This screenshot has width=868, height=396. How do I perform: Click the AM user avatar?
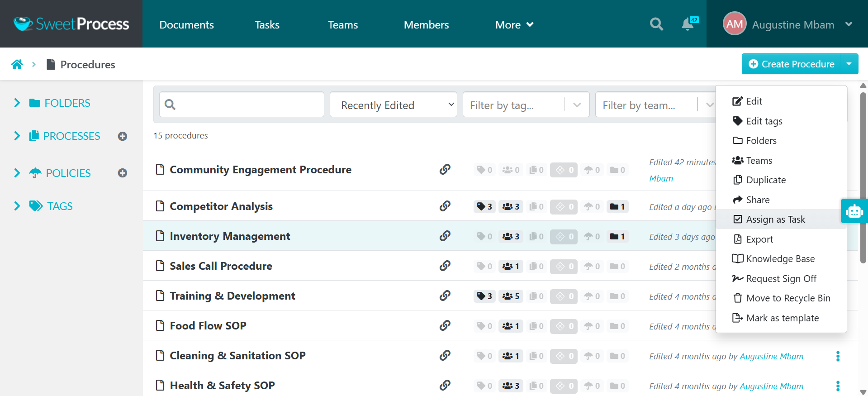click(x=735, y=24)
